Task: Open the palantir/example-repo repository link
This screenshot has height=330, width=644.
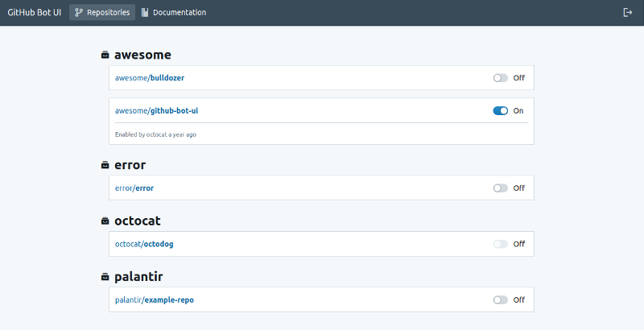Action: 155,300
